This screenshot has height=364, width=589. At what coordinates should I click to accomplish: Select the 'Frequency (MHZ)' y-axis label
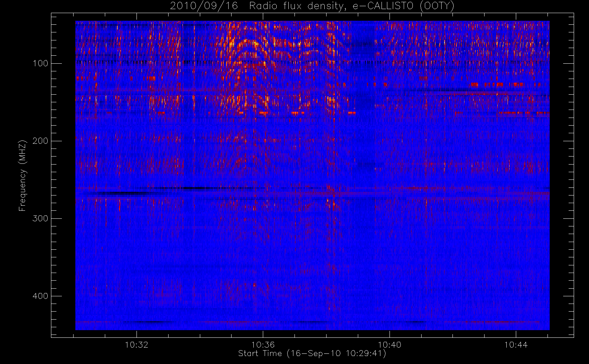pyautogui.click(x=23, y=175)
